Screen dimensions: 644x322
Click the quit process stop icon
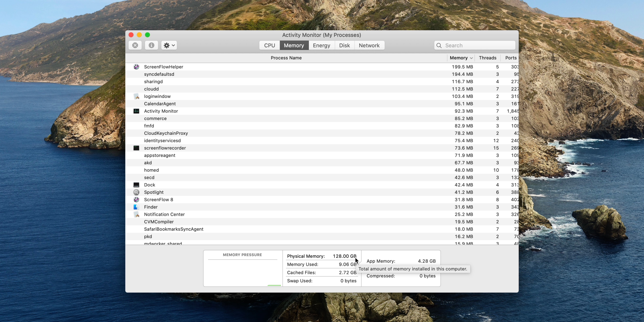(135, 45)
